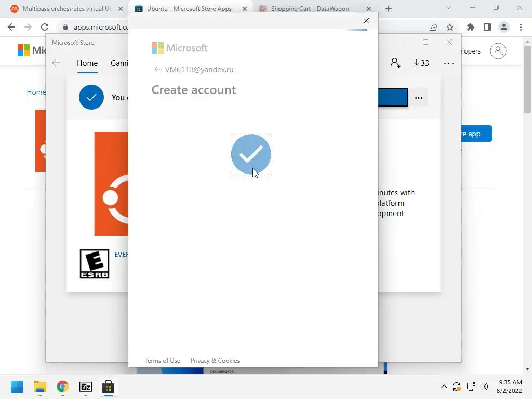
Task: Switch to the Shopping Cart - DataWagon tab
Action: click(x=310, y=9)
